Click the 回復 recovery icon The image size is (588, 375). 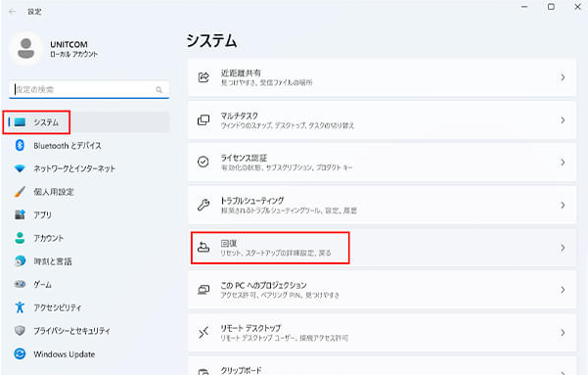(204, 248)
